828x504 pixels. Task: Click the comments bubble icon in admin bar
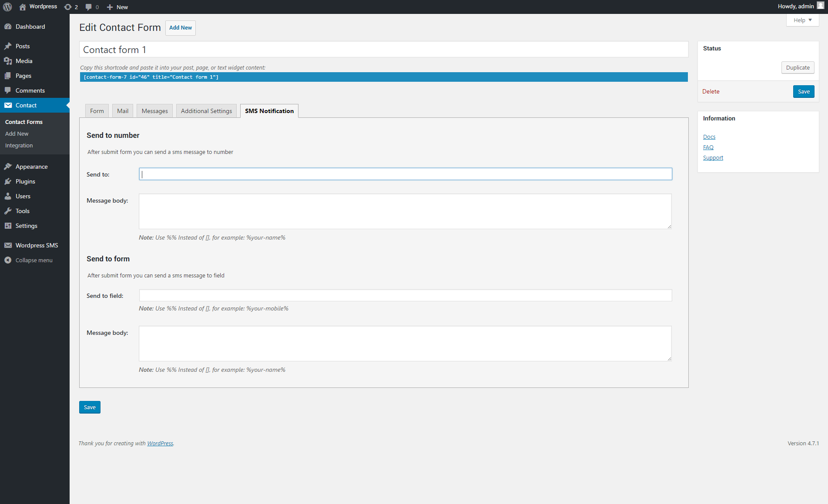tap(89, 7)
